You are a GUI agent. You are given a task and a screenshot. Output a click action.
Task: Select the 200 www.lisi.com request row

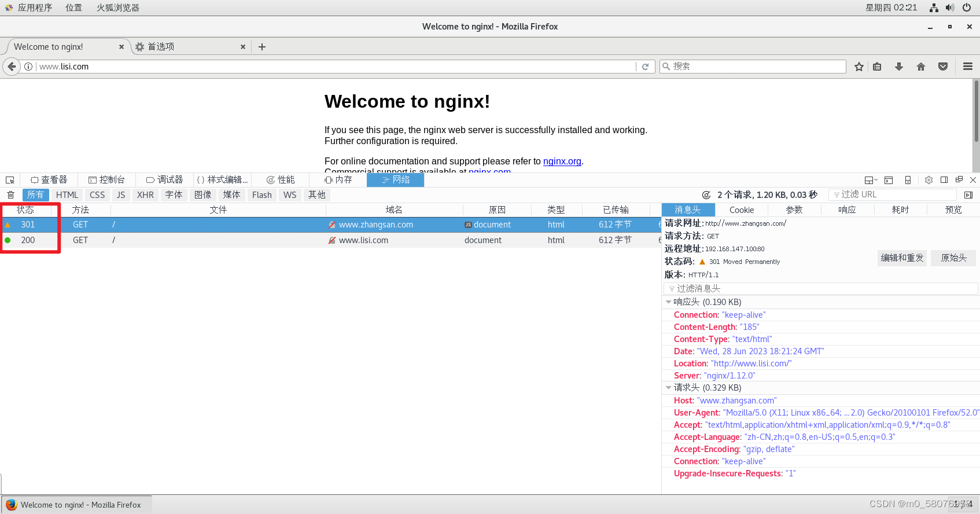pos(330,240)
